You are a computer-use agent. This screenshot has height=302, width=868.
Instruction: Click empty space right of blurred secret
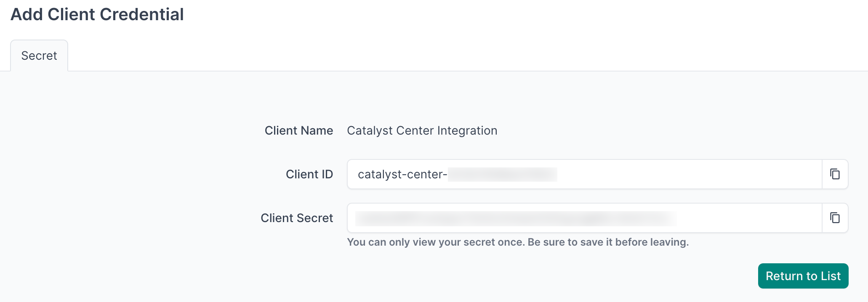749,218
